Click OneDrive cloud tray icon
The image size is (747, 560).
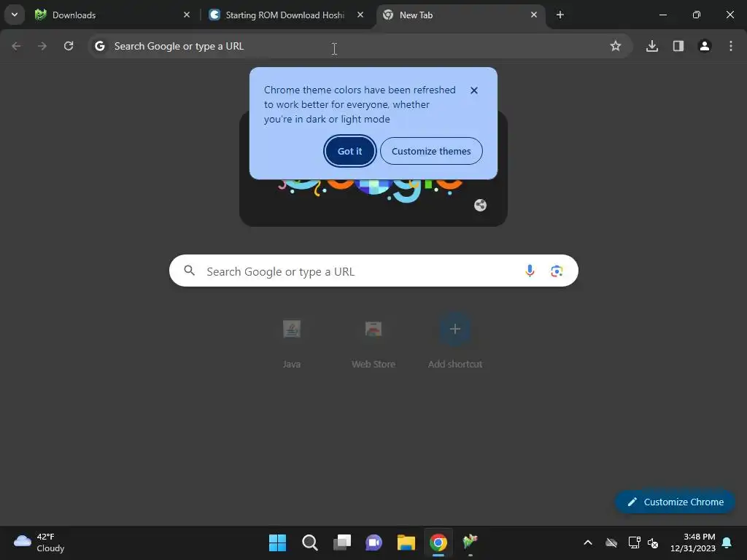pos(611,542)
